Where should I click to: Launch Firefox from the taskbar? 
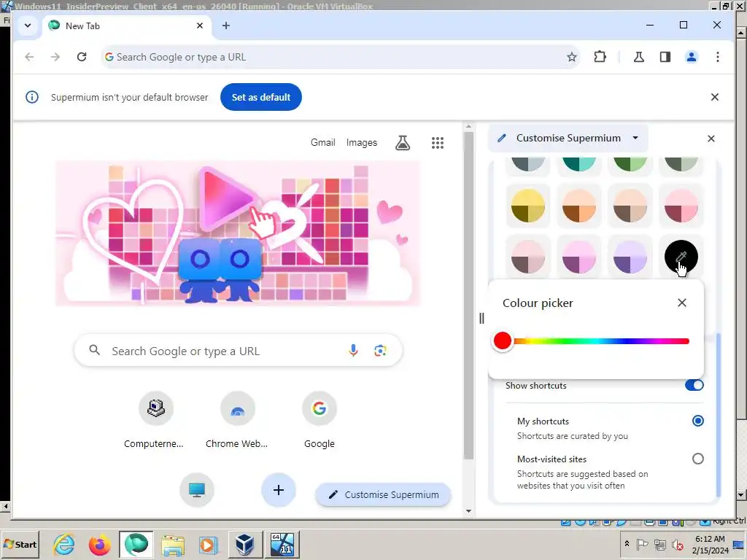click(99, 545)
